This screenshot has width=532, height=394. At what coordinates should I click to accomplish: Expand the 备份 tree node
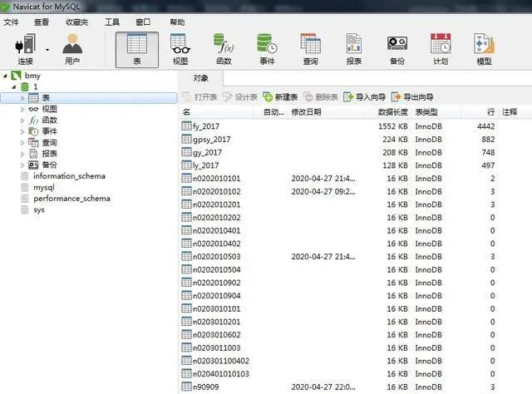22,165
